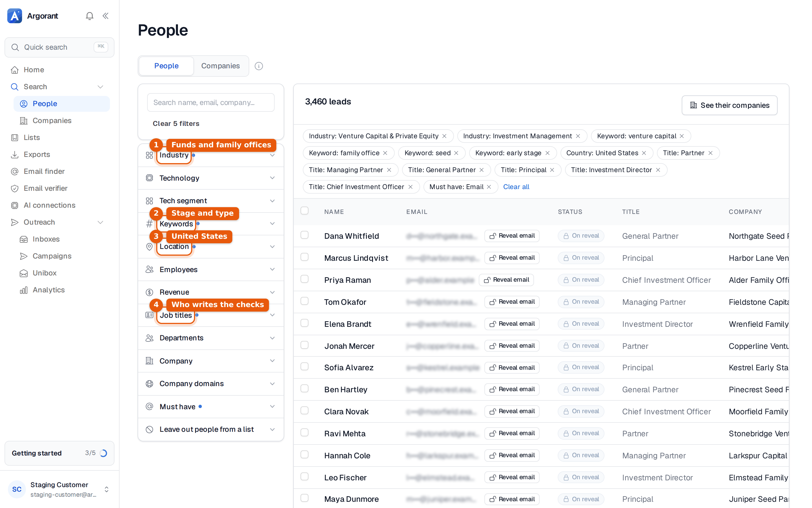Click Clear 5 filters
Viewport: 812px width, 508px height.
coord(176,124)
